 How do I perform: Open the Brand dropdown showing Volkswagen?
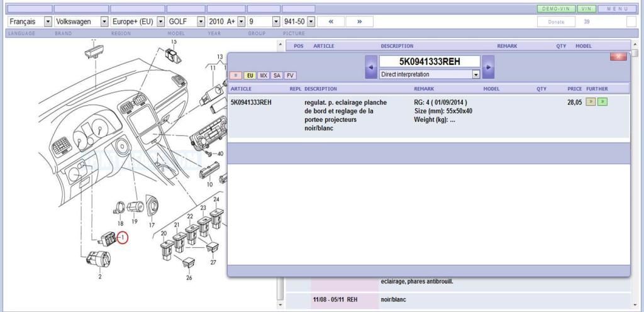pyautogui.click(x=81, y=21)
